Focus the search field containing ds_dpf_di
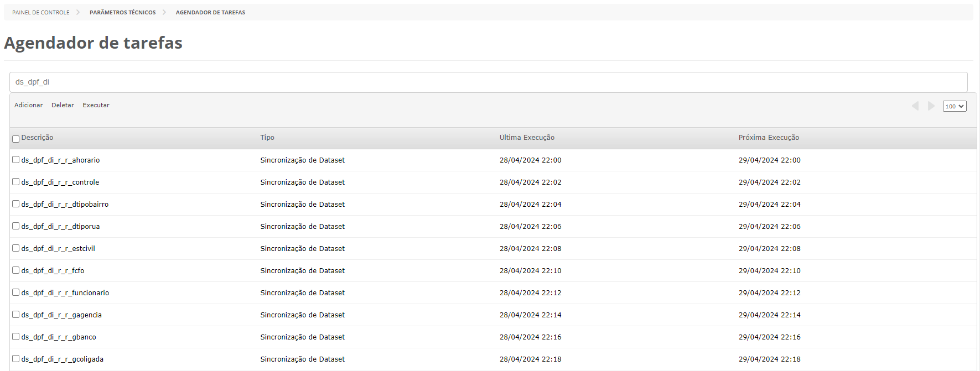Viewport: 980px width, 371px height. point(488,82)
